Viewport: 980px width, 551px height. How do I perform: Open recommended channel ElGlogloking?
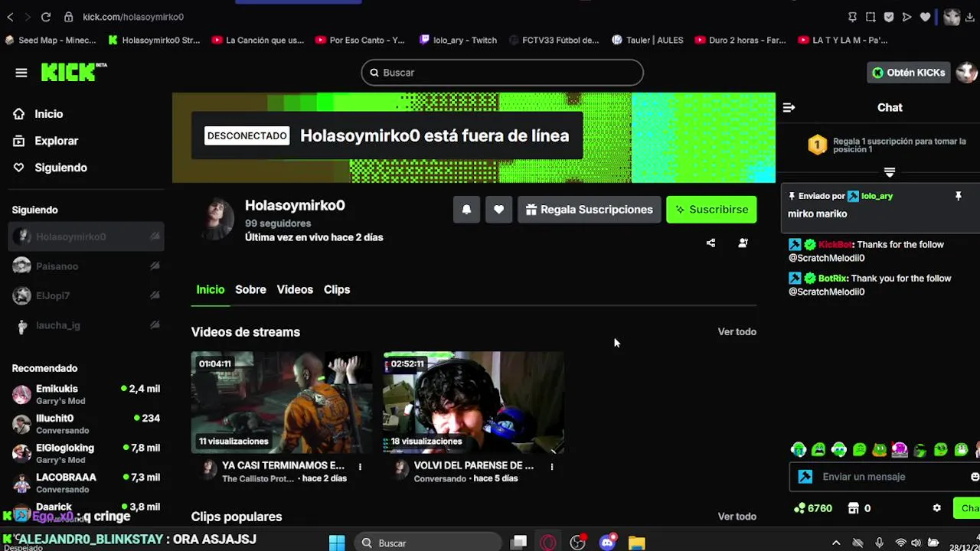[x=87, y=453]
